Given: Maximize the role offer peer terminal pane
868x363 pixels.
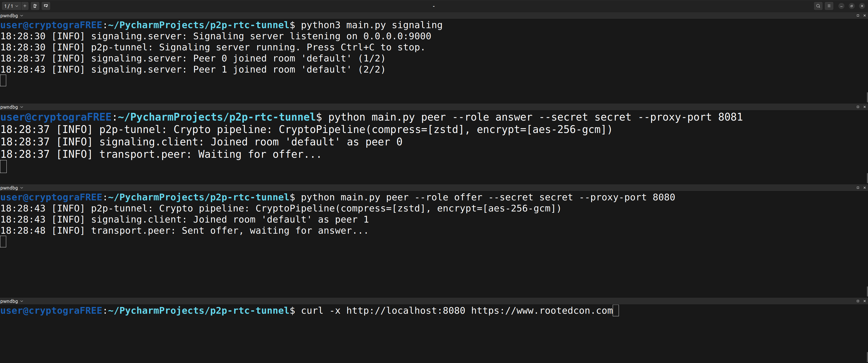Looking at the screenshot, I should tap(858, 188).
